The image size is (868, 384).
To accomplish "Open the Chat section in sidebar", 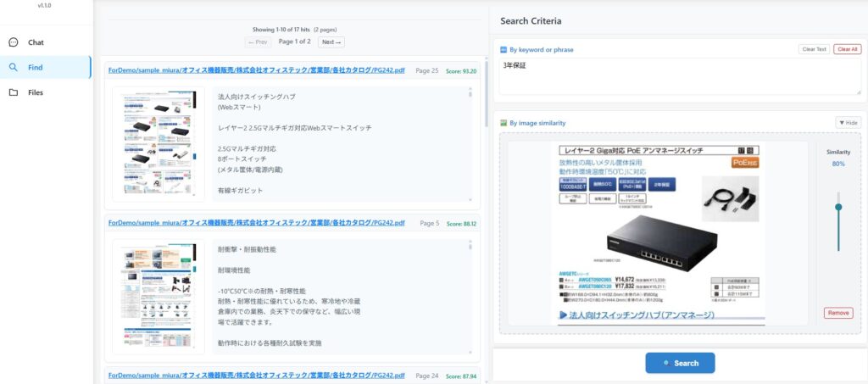I will (x=36, y=42).
